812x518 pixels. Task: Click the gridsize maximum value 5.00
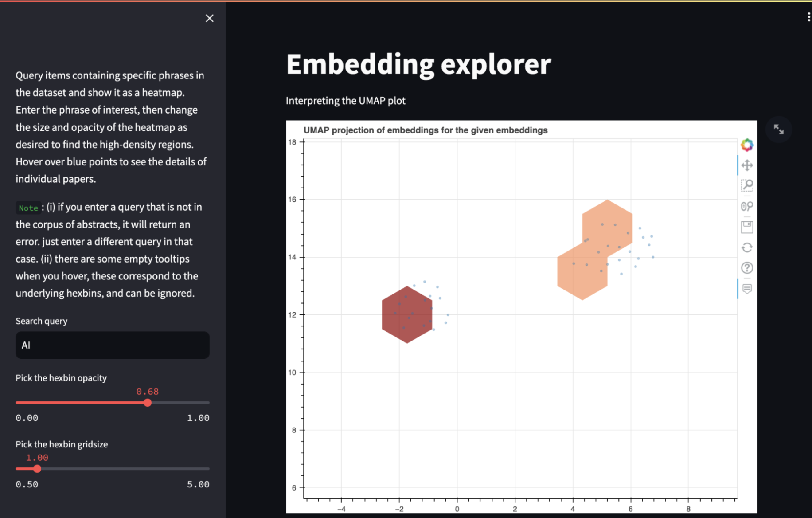tap(198, 484)
